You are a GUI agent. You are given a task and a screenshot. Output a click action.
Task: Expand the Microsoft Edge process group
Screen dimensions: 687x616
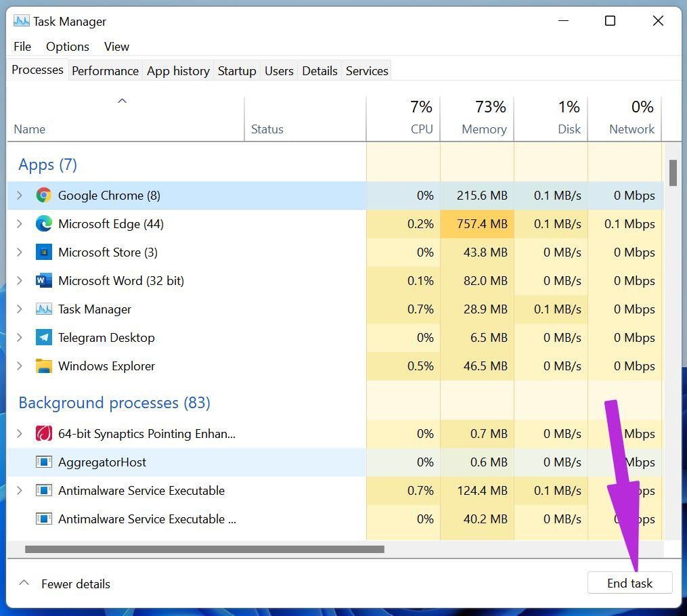tap(19, 224)
